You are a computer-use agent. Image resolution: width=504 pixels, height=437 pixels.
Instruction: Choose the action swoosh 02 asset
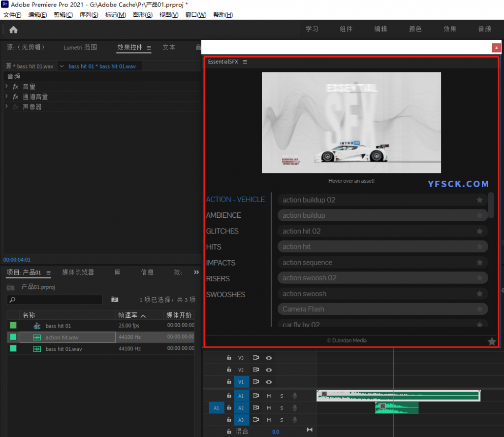point(382,278)
